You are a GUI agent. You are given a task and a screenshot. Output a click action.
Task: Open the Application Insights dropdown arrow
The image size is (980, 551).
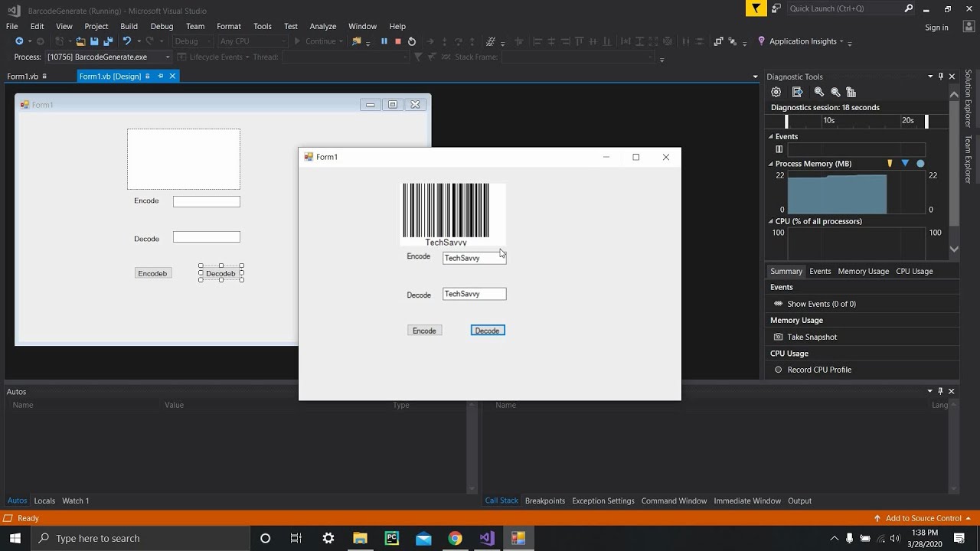click(841, 41)
